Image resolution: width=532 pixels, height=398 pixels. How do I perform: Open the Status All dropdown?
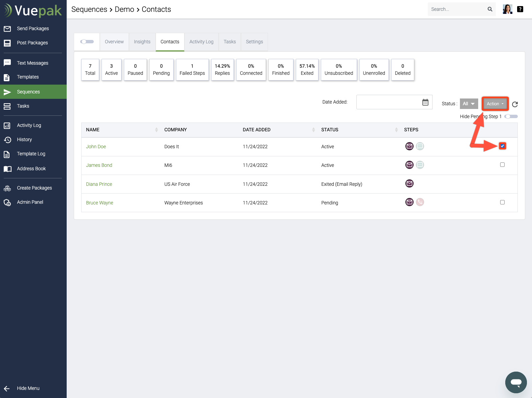tap(469, 104)
